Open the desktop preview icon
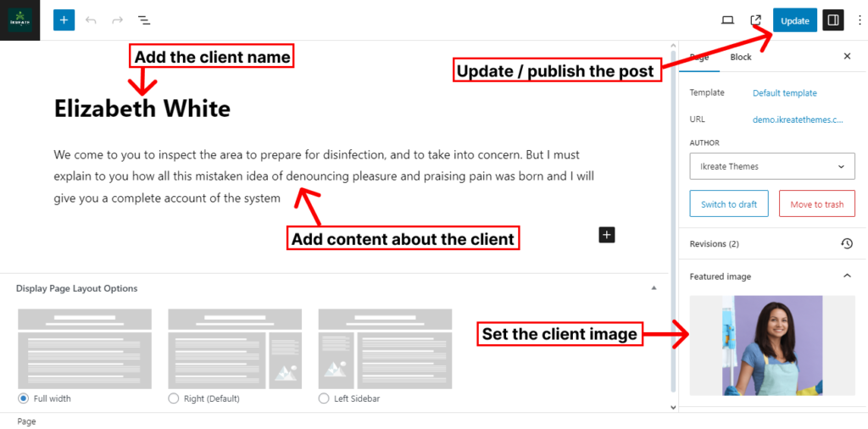Screen dimensions: 868x429 pos(727,20)
